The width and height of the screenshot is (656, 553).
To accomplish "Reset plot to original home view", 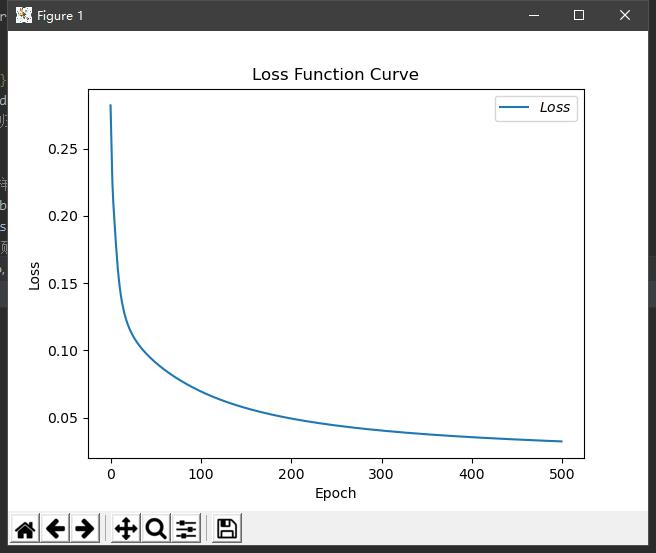I will pyautogui.click(x=25, y=529).
